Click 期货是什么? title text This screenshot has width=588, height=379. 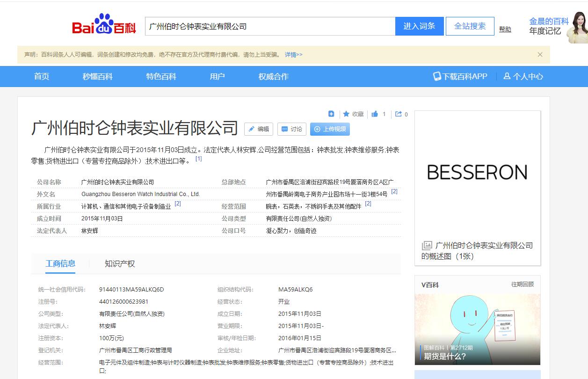[x=445, y=356]
